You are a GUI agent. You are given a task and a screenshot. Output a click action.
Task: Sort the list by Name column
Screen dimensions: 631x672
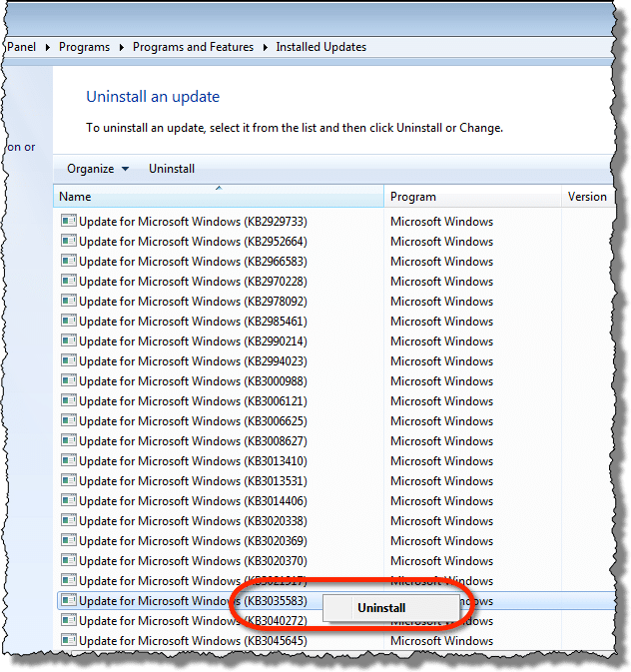coord(219,197)
